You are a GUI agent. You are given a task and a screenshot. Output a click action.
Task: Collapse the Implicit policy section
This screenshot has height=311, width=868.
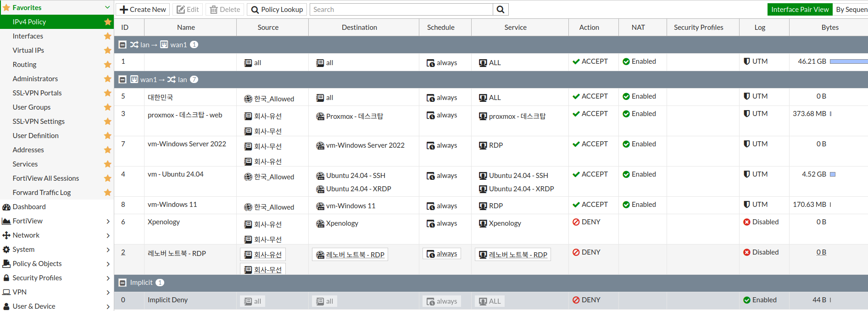(x=122, y=283)
